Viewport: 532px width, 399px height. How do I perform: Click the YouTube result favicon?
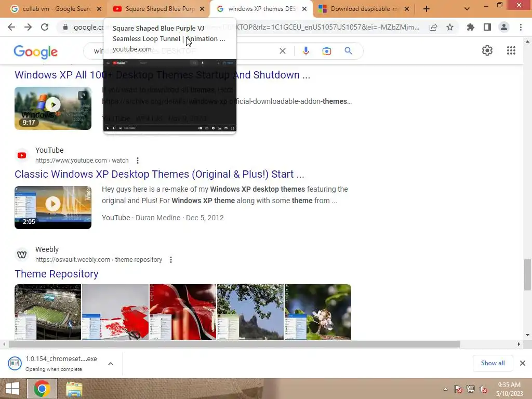22,155
